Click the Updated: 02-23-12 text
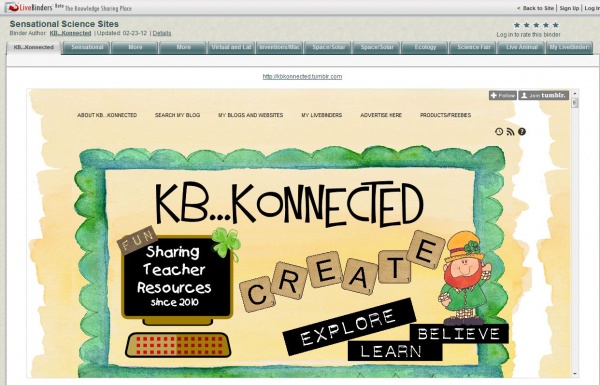600x385 pixels. [122, 33]
